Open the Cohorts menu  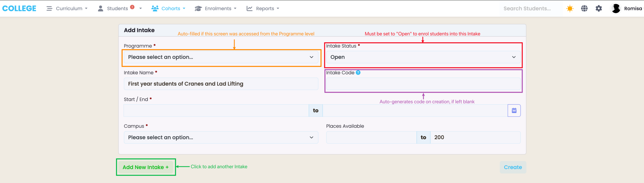(x=168, y=9)
